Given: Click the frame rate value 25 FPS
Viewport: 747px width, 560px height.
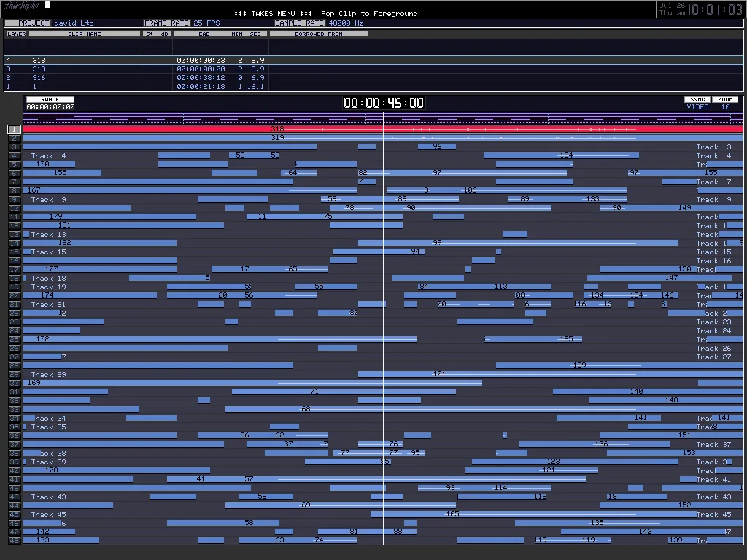Looking at the screenshot, I should point(206,23).
